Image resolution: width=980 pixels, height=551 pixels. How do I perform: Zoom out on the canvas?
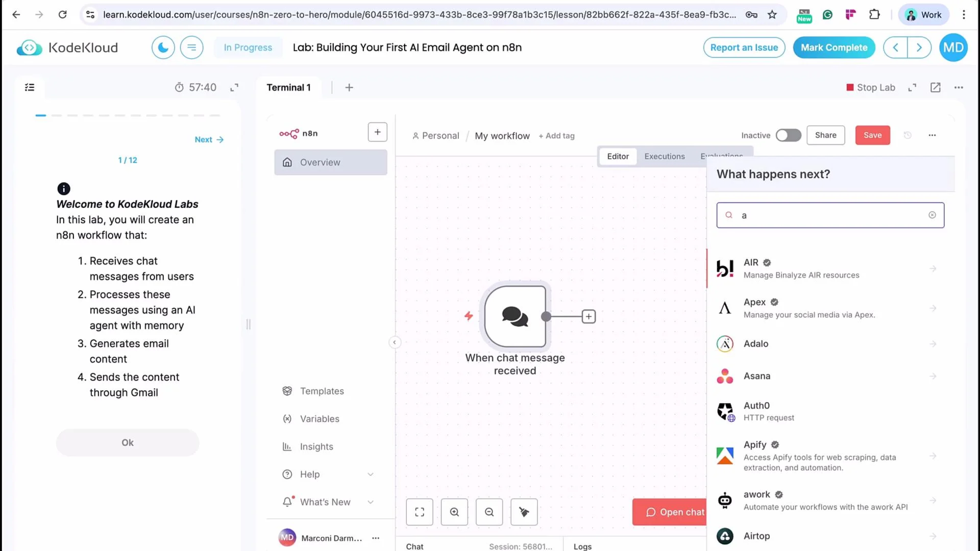[489, 512]
